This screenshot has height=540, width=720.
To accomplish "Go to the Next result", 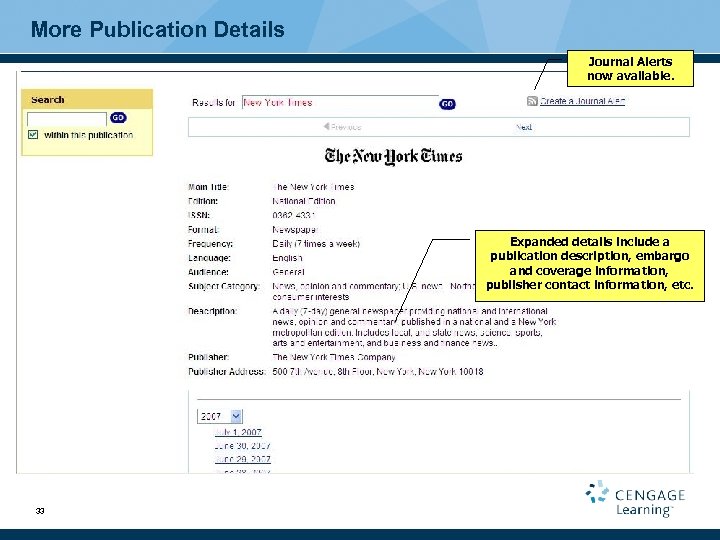I will [524, 127].
